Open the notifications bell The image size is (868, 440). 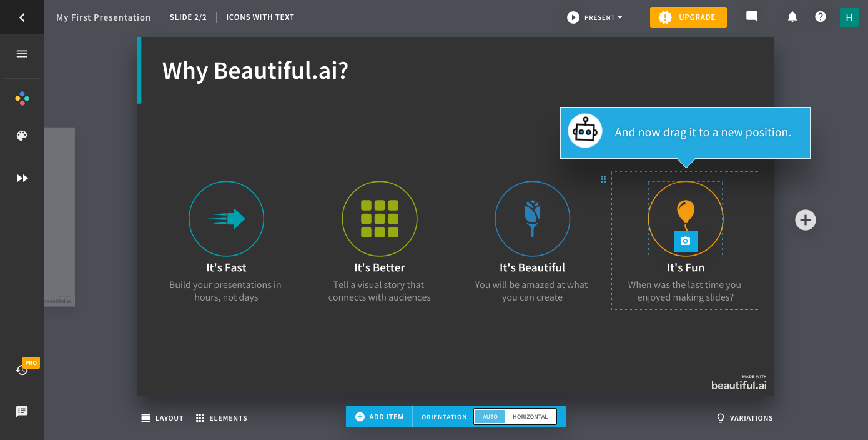tap(792, 17)
